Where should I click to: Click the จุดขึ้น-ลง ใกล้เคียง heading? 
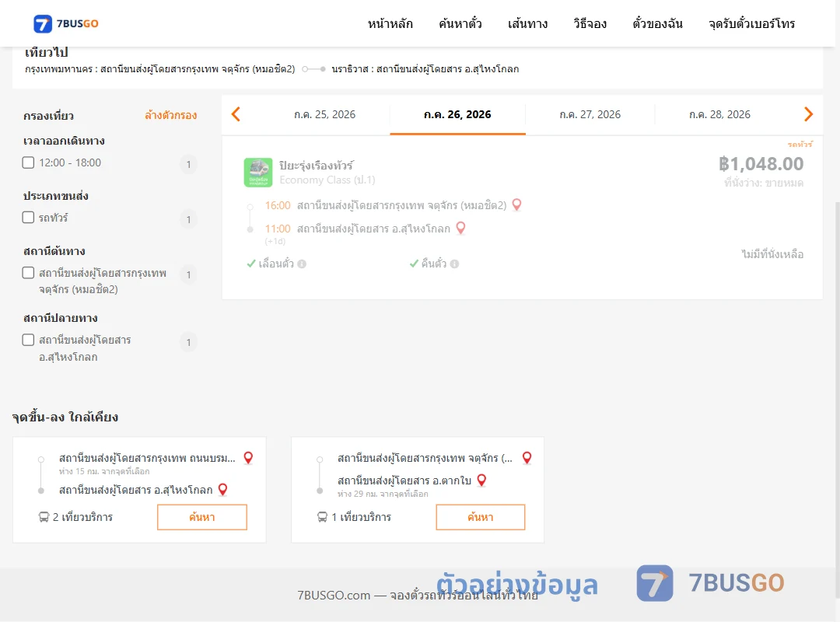(x=65, y=417)
